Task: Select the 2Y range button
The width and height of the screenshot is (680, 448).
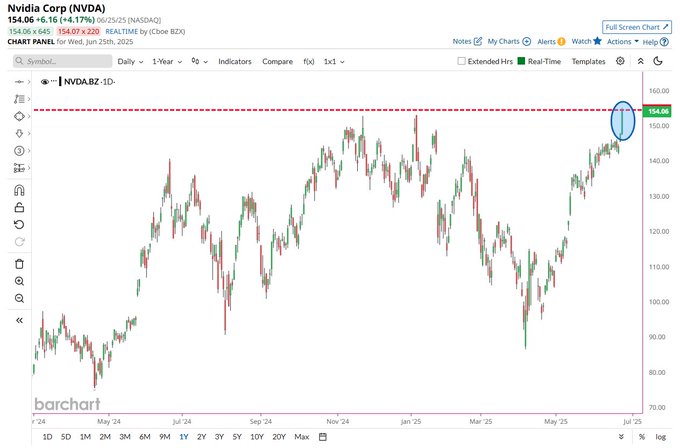Action: (202, 437)
